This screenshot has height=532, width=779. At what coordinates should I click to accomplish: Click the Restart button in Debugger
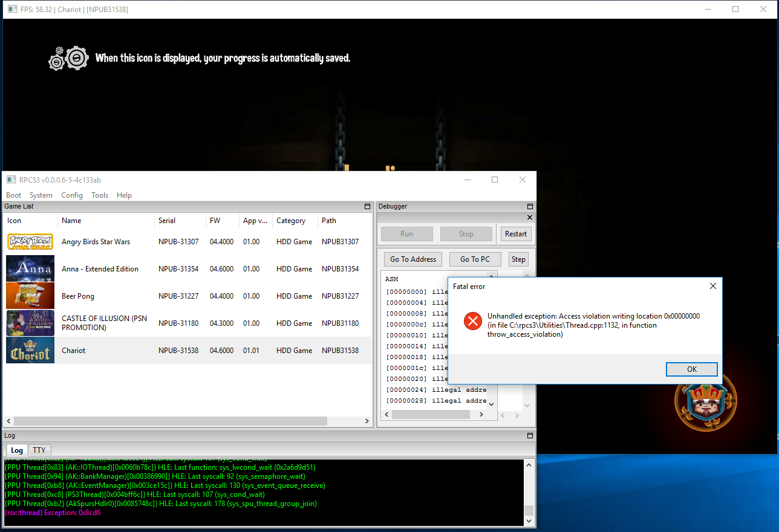tap(516, 234)
